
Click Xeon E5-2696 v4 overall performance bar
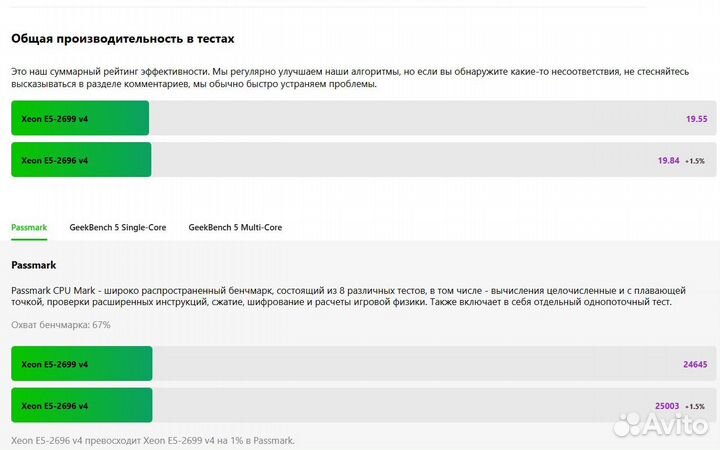[80, 160]
